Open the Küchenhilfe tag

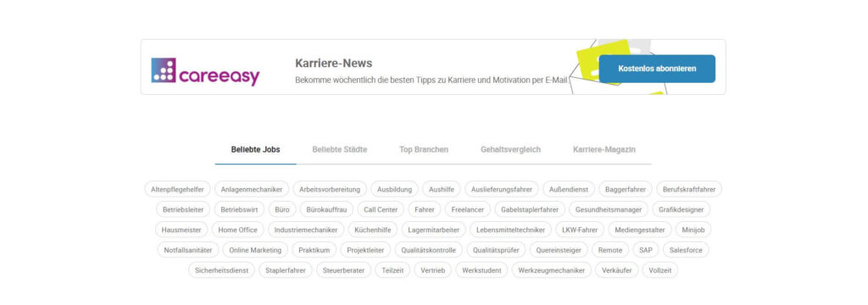point(373,230)
